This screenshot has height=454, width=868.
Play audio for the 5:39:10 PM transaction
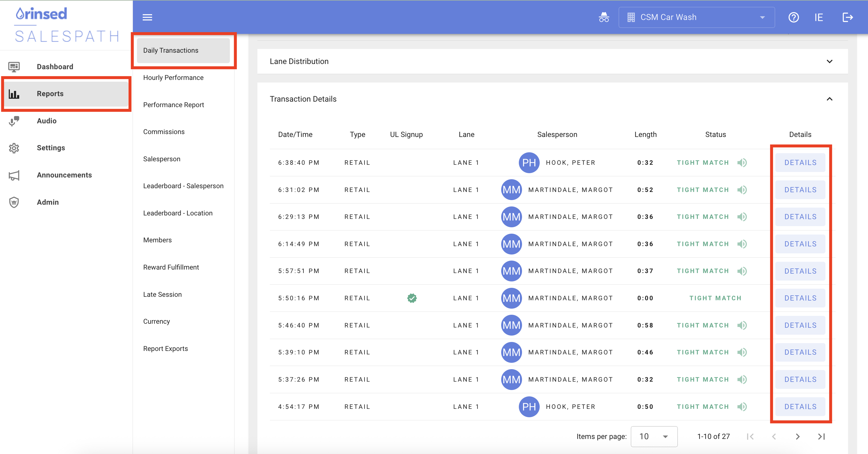coord(742,352)
